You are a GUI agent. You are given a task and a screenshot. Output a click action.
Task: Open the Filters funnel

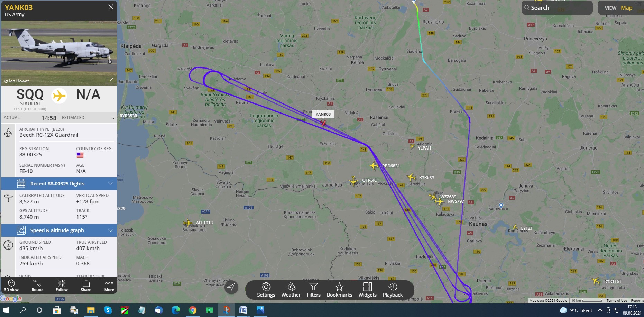(x=314, y=290)
